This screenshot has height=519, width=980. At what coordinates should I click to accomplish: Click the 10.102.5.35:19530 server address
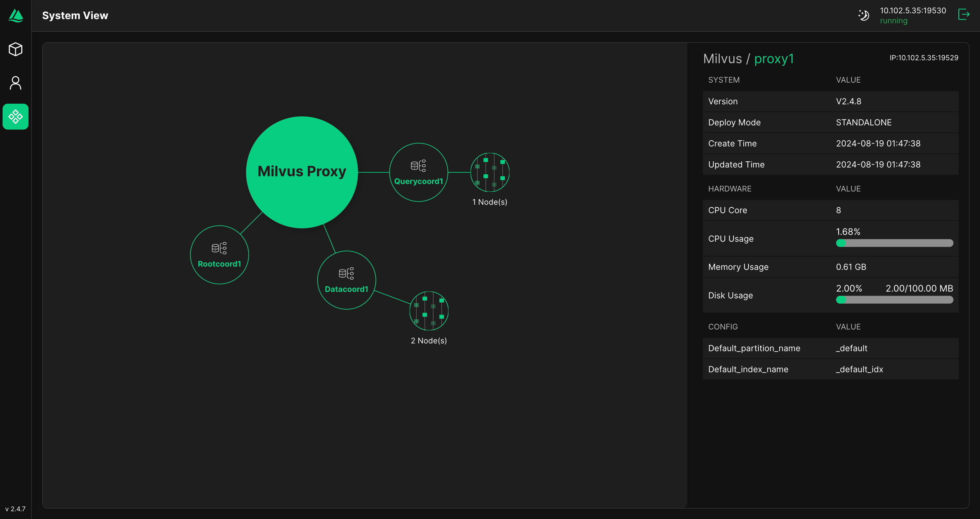point(913,11)
